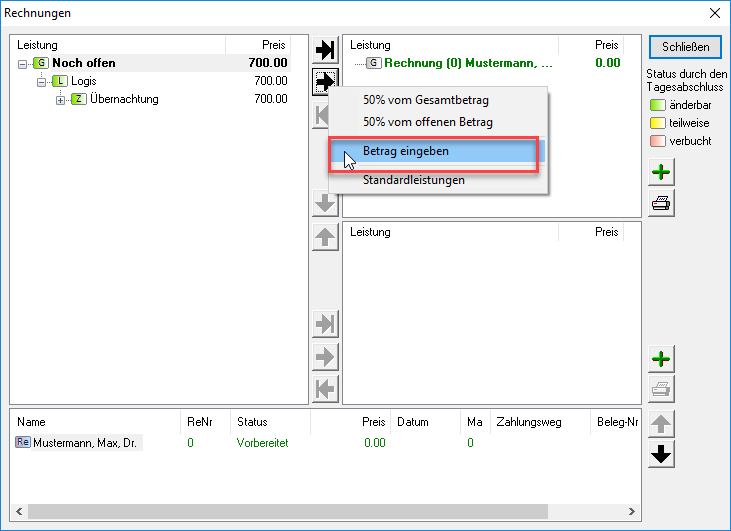Image resolution: width=731 pixels, height=531 pixels.
Task: Click the horizontal scrollbar thumb of invoice list
Action: coord(288,511)
